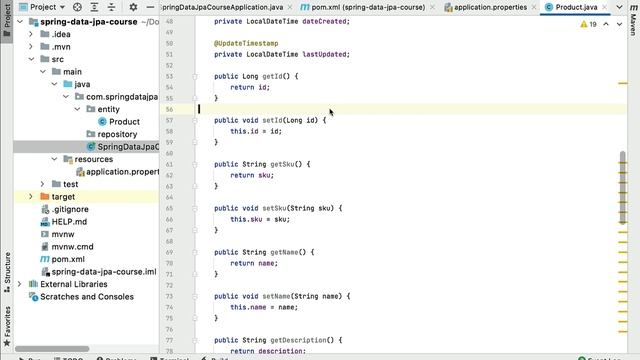Screen dimensions: 640x360
Task: Open SpringDataJpaC... application class in tree
Action: click(x=122, y=147)
